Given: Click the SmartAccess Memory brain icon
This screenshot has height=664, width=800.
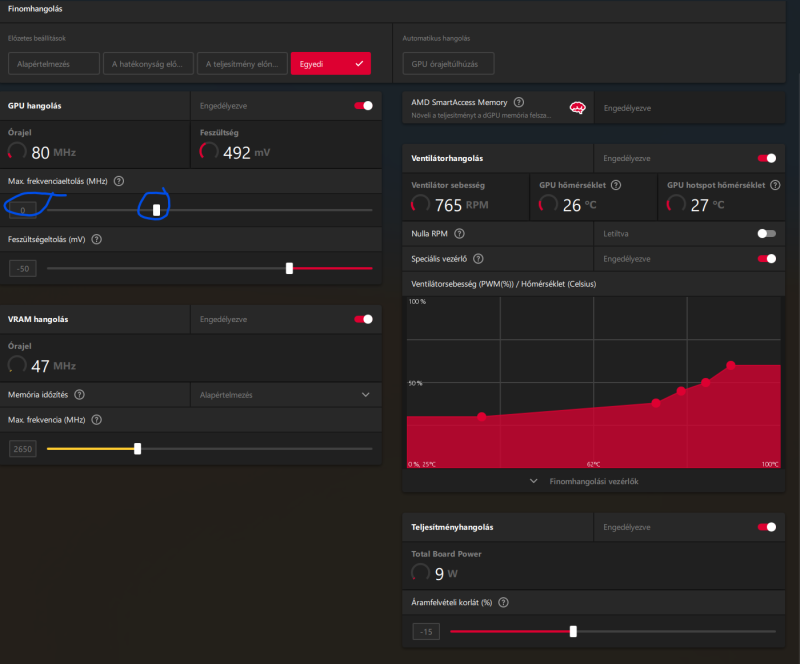Looking at the screenshot, I should [578, 108].
